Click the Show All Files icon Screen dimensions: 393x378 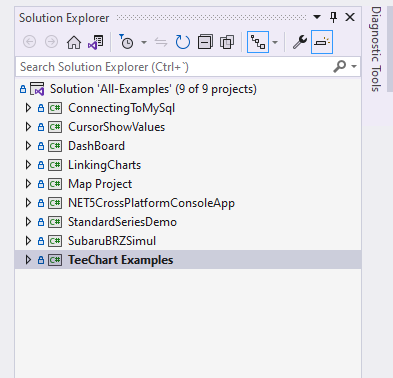tap(227, 42)
